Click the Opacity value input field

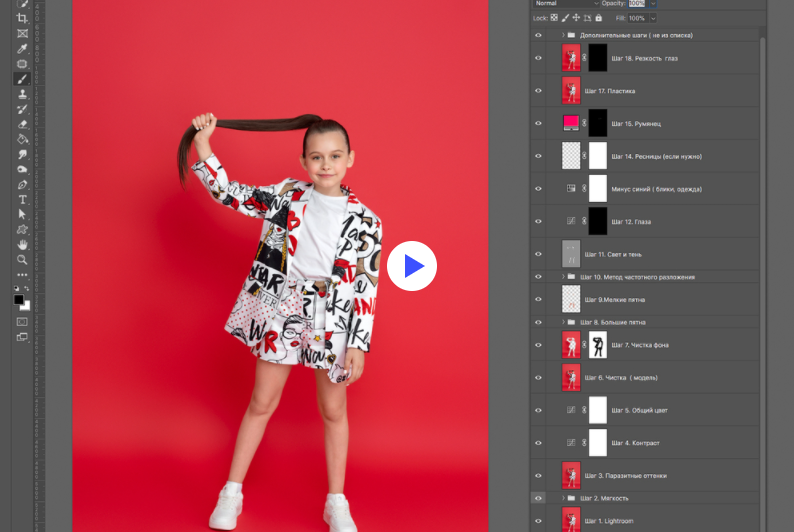636,4
